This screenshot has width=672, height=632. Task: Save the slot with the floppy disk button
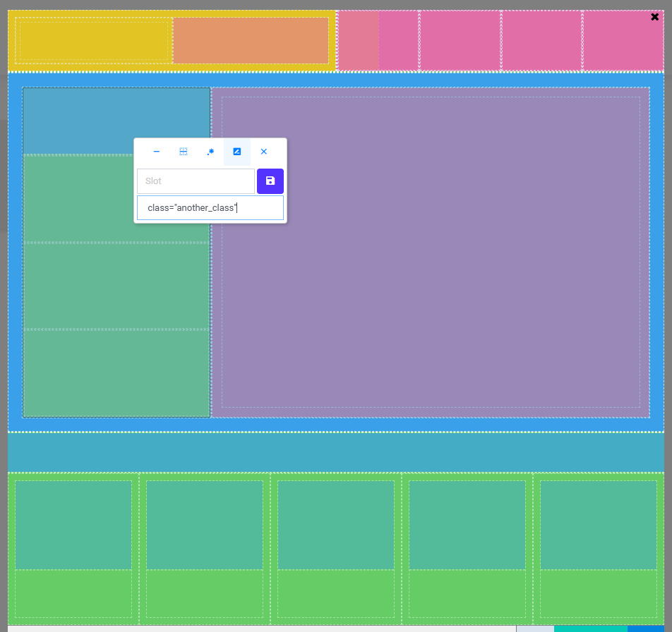click(270, 181)
